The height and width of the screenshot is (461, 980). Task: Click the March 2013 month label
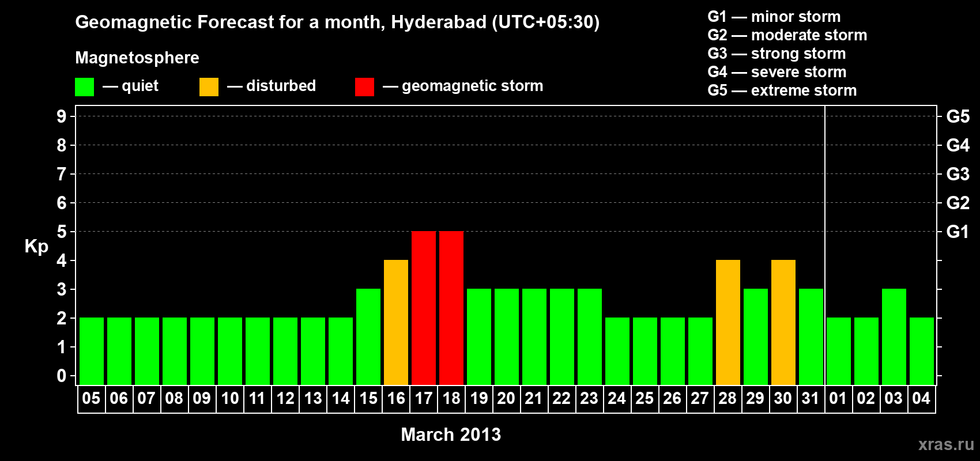point(451,434)
